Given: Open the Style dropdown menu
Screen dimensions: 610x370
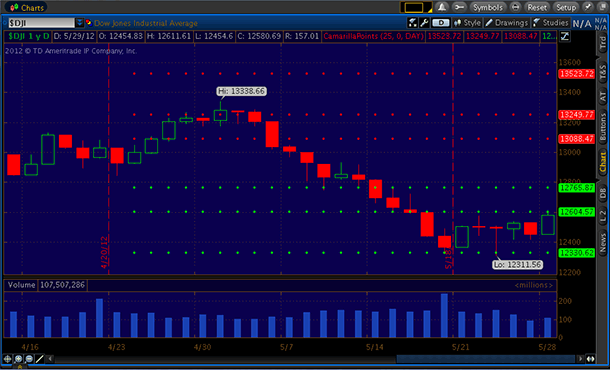Looking at the screenshot, I should [x=467, y=23].
